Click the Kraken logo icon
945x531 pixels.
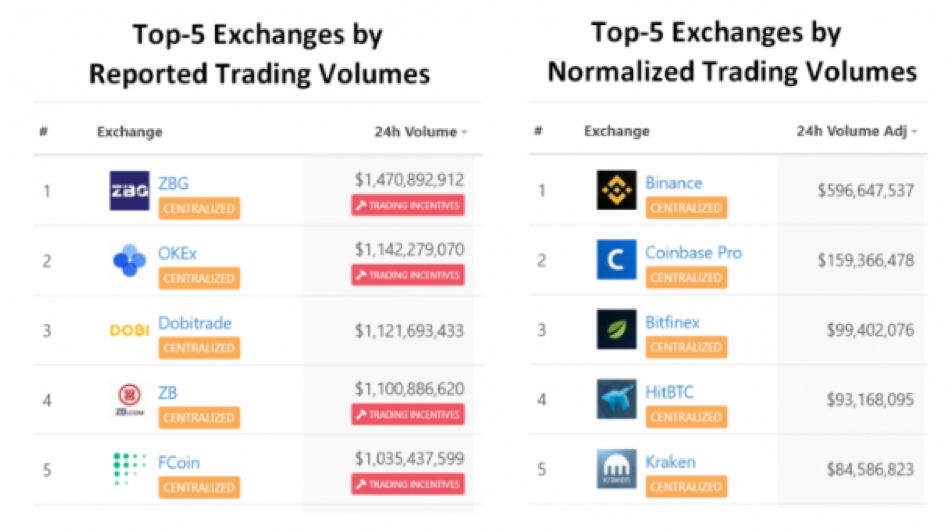616,468
